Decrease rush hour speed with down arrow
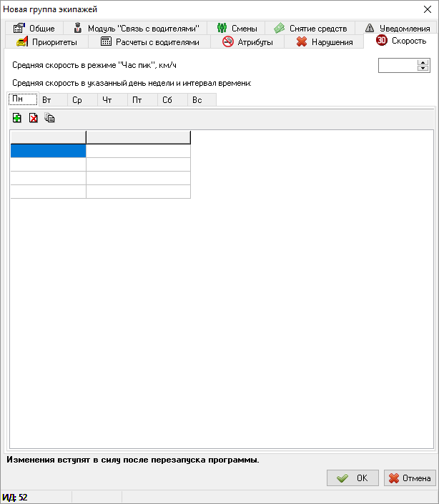Screen dimensions: 439x504 coord(423,69)
